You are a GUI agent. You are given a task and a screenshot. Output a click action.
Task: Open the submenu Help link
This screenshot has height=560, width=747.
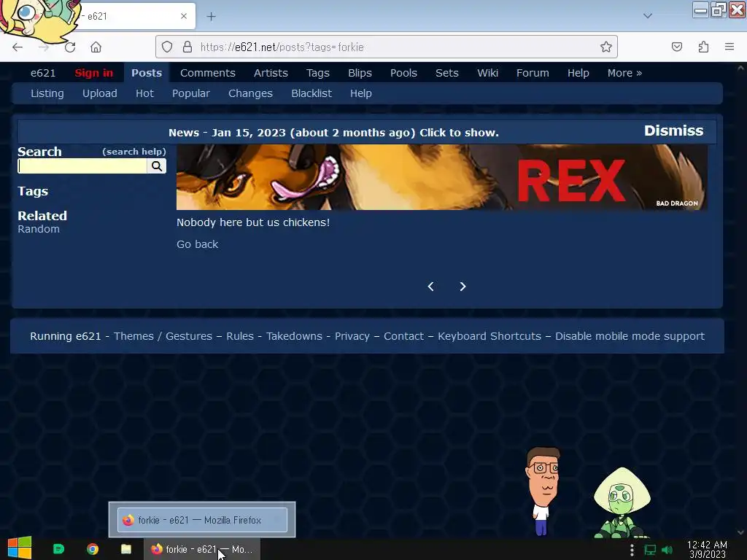[x=360, y=93]
